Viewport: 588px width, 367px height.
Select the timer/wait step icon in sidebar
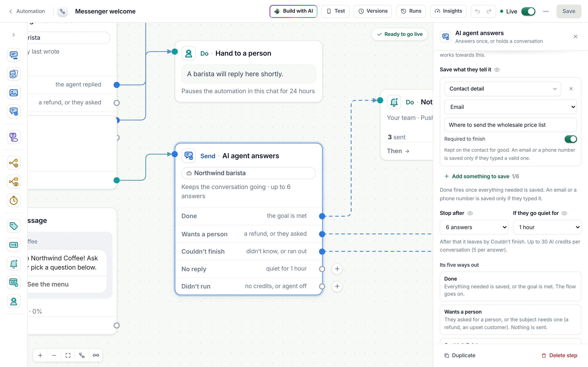(14, 200)
